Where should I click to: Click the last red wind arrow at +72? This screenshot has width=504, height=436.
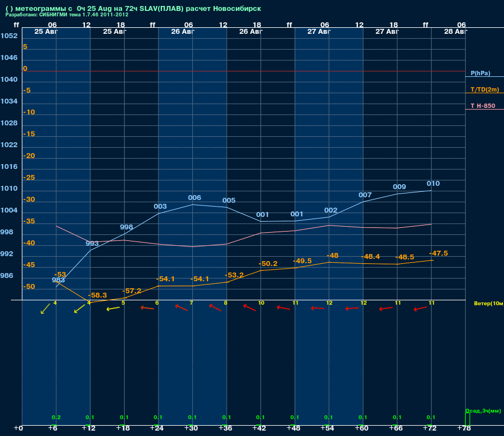click(420, 308)
